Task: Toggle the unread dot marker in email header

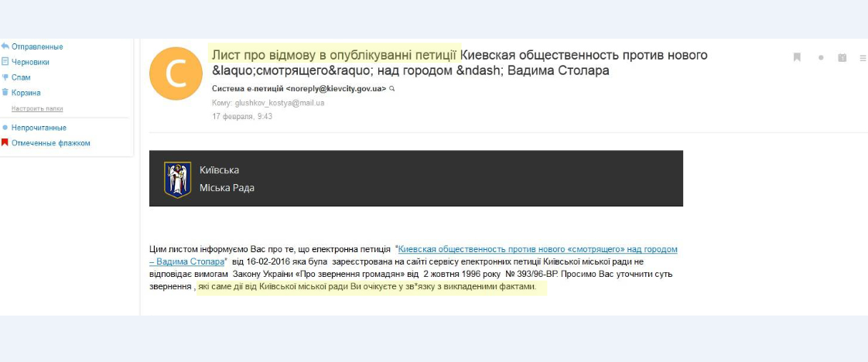Action: tap(821, 58)
